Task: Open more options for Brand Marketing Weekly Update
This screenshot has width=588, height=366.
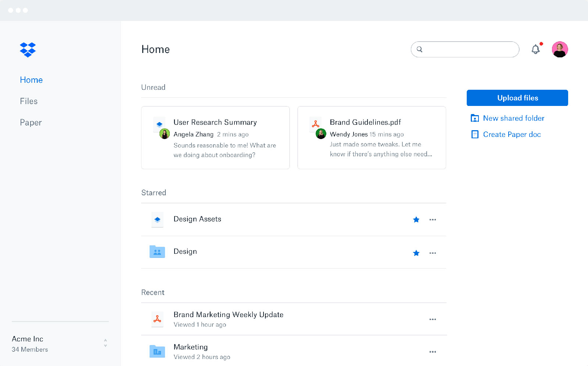Action: (433, 319)
